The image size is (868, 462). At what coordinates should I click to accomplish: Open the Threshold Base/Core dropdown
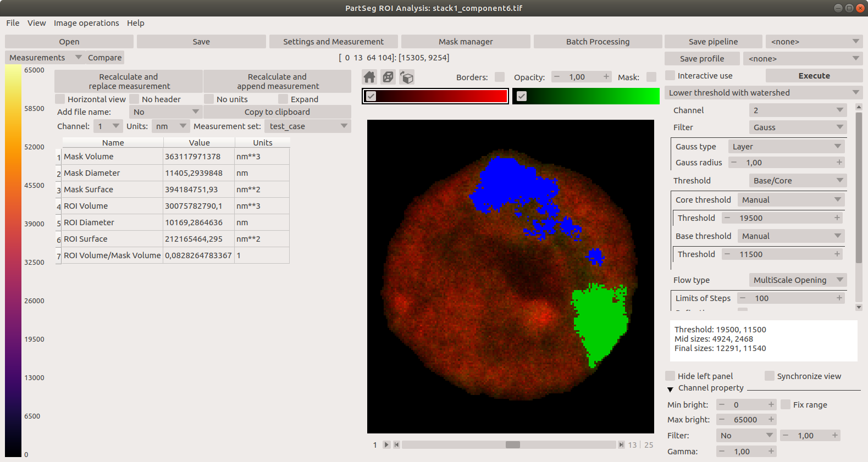pyautogui.click(x=798, y=180)
